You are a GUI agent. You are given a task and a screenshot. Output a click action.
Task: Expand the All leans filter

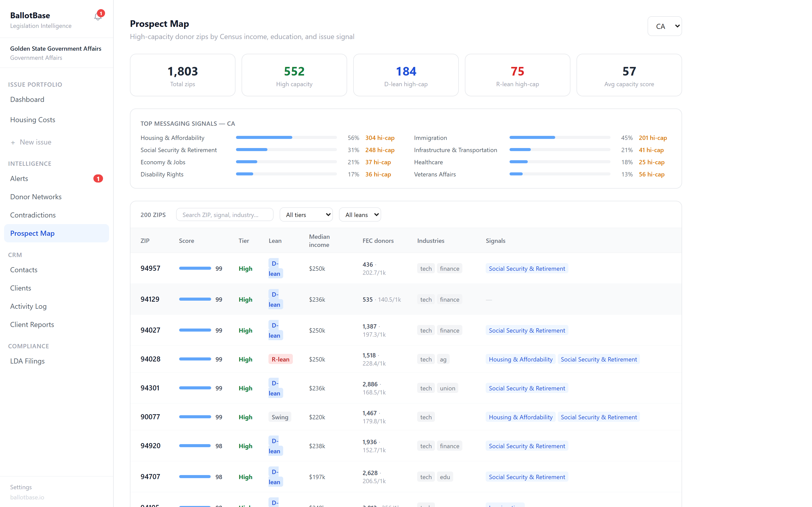click(360, 215)
